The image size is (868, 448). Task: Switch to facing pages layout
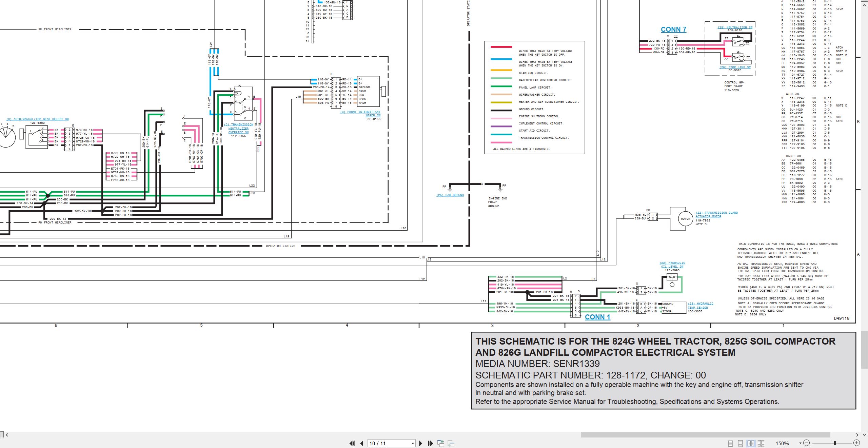pos(751,443)
